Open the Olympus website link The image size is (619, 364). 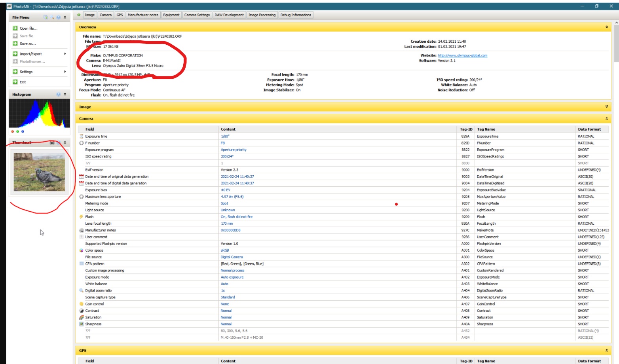tap(462, 56)
